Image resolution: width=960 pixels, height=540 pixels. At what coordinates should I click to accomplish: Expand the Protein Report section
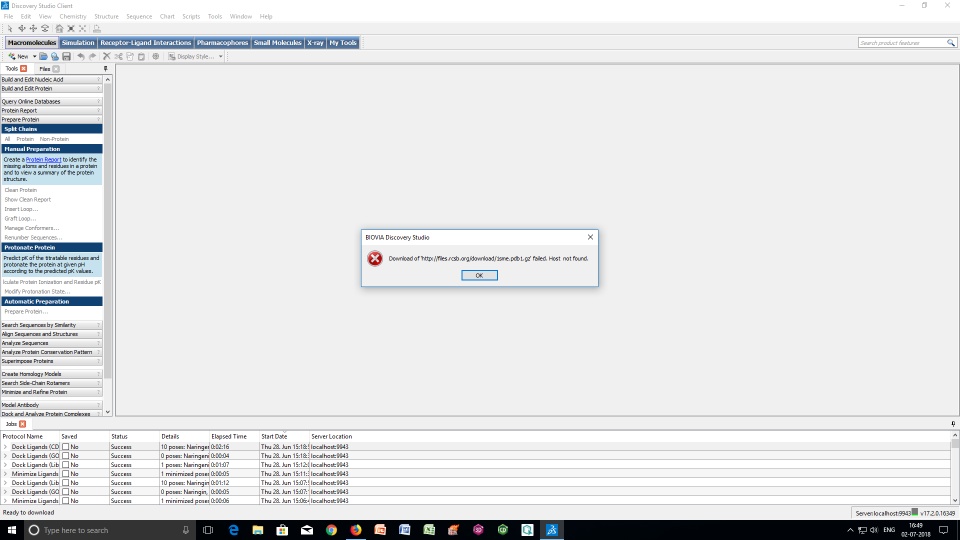(51, 111)
